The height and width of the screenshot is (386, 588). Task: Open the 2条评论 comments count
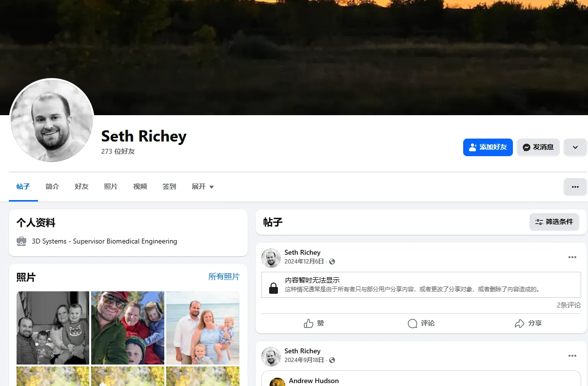(x=568, y=305)
